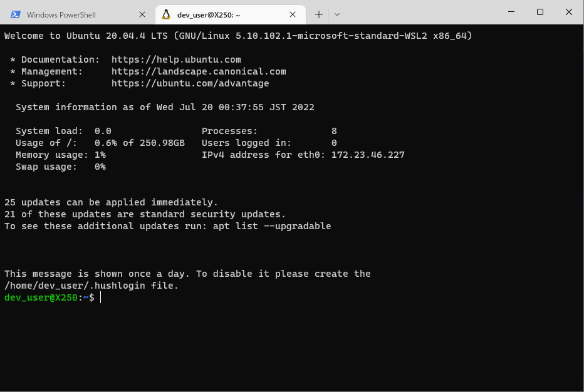Click the Linux penguin icon in tab
This screenshot has height=392, width=584.
tap(165, 14)
